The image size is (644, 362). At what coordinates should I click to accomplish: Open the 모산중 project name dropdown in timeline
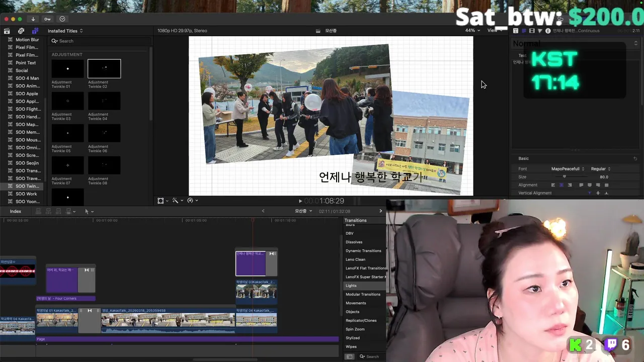click(x=303, y=211)
